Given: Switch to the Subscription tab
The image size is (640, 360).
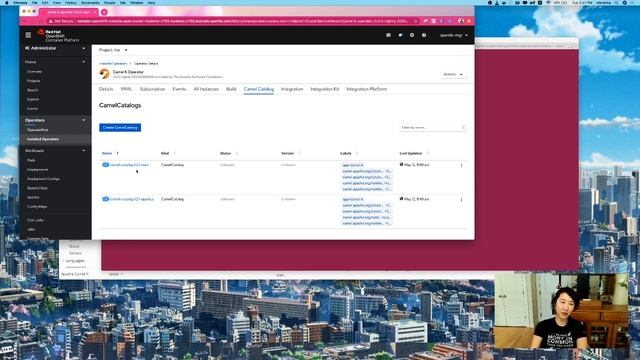Looking at the screenshot, I should 152,89.
